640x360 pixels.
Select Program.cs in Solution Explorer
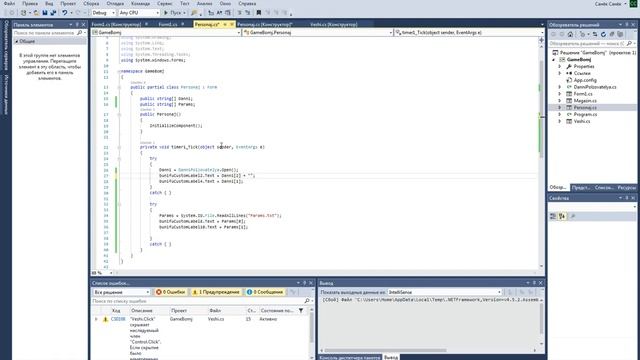click(585, 114)
